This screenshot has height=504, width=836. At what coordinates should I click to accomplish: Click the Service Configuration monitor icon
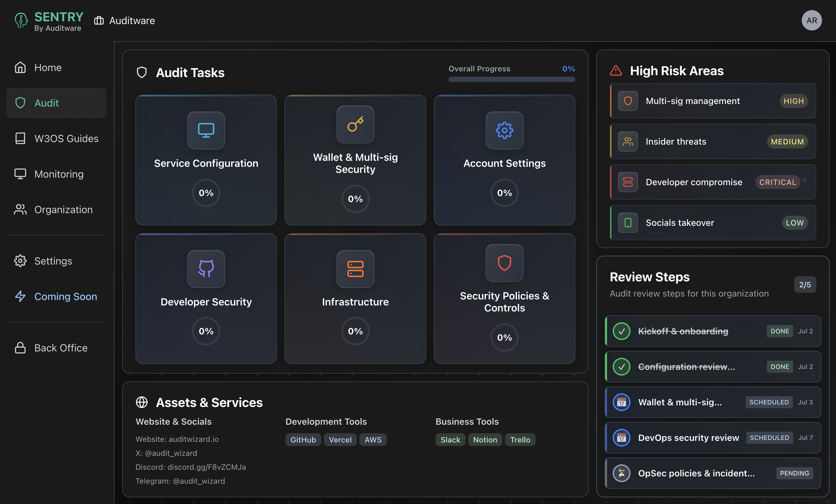pos(206,130)
